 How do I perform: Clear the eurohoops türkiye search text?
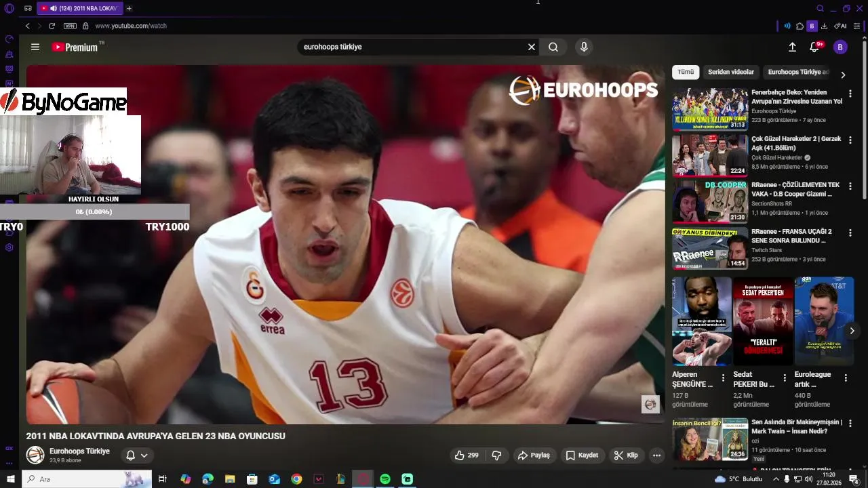point(532,47)
